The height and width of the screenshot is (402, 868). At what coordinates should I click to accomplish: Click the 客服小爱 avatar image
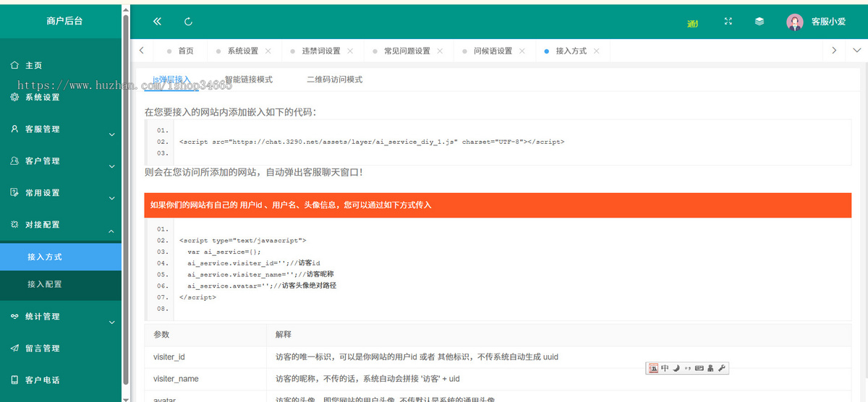coord(795,22)
